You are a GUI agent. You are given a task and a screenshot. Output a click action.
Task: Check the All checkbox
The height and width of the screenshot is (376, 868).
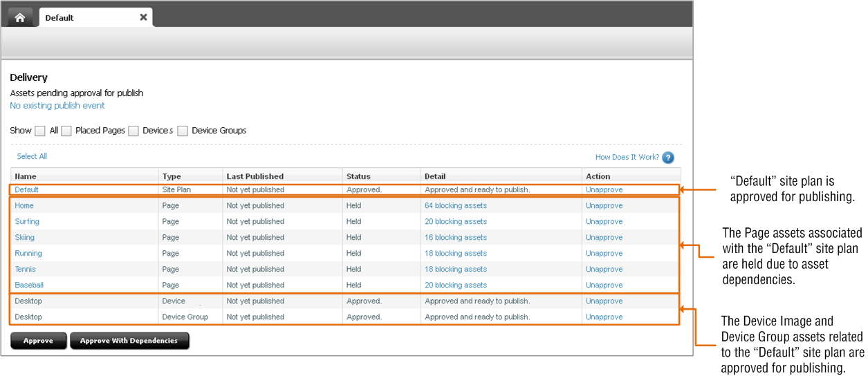(40, 131)
